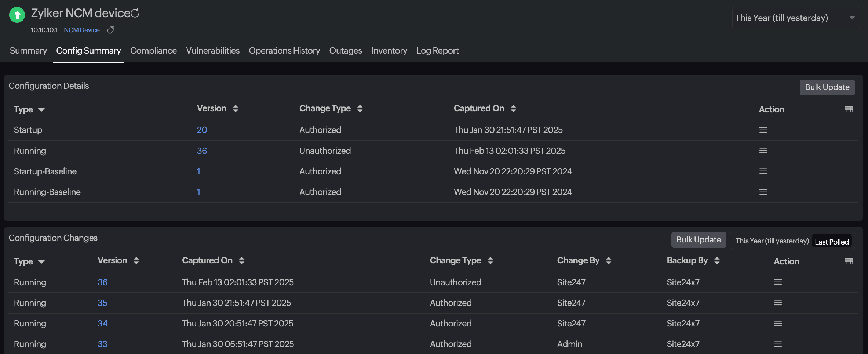Open column chooser in Configuration Details table
The height and width of the screenshot is (354, 868).
click(849, 109)
